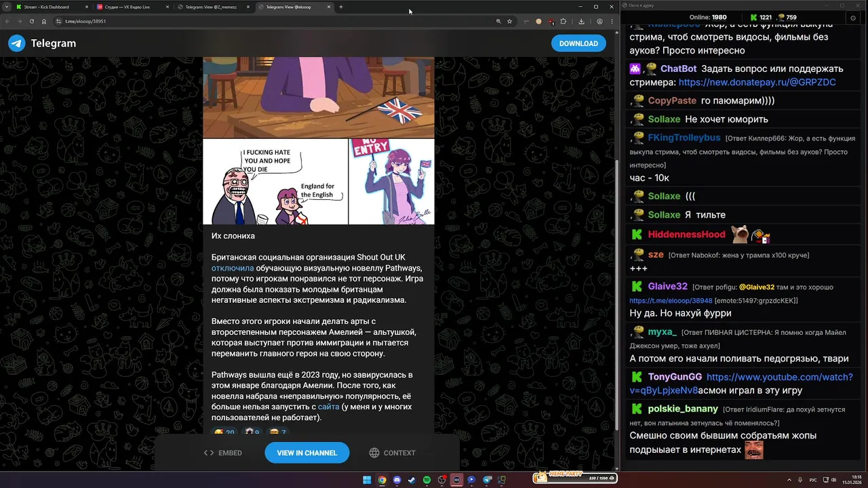Open the browser extensions puzzle icon
Image resolution: width=868 pixels, height=488 pixels.
(x=563, y=21)
